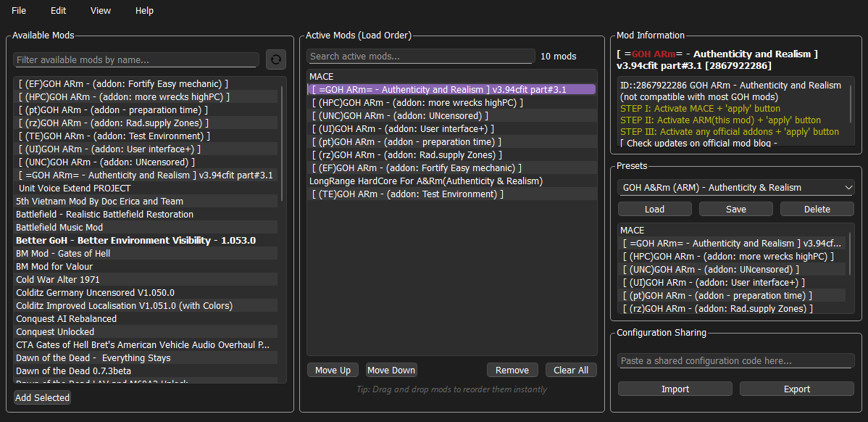Click the refresh available mods icon
868x422 pixels.
point(276,59)
